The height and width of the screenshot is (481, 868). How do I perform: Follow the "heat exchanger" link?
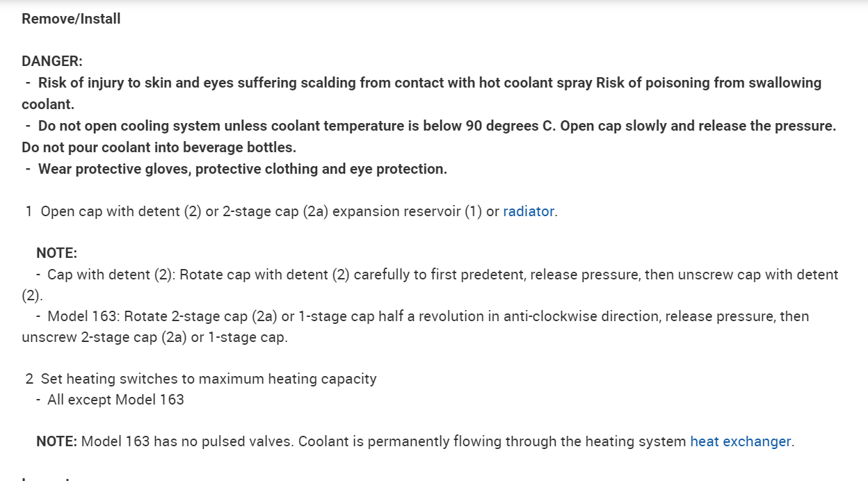coord(740,441)
